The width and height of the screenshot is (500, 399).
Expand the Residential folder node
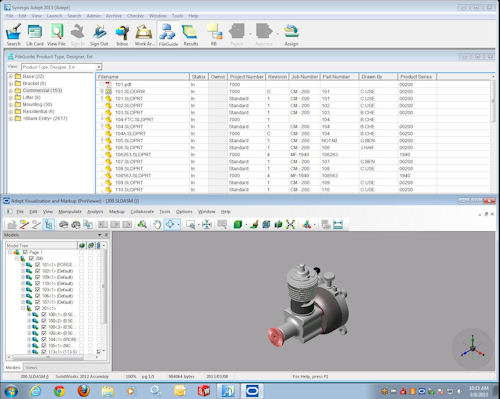coord(11,111)
